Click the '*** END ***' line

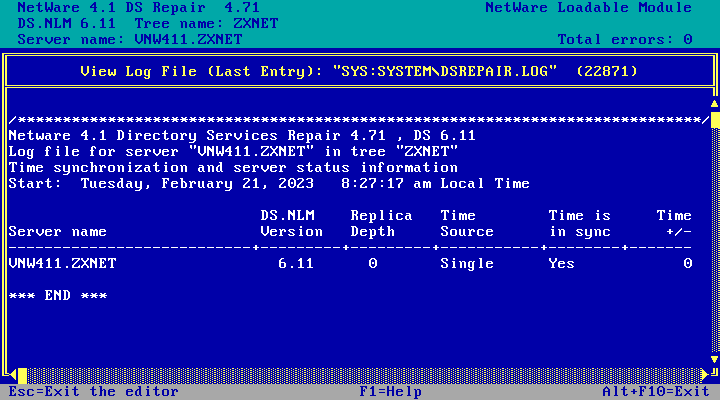tap(58, 295)
